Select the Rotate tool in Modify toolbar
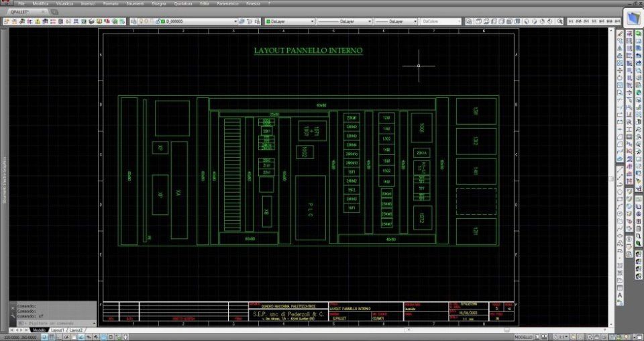Image resolution: width=644 pixels, height=341 pixels. click(620, 77)
